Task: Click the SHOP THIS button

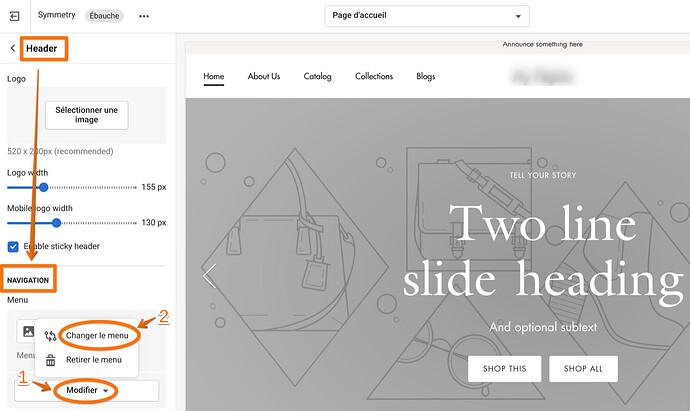Action: pyautogui.click(x=504, y=369)
